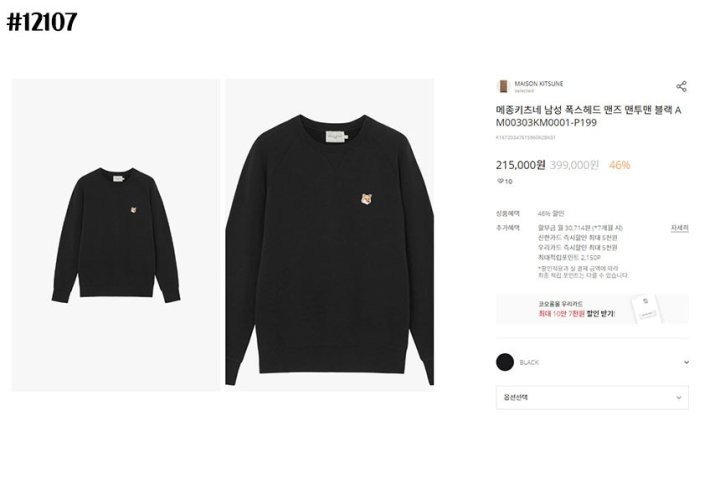Open the small sweatshirt product image
Screen dimensions: 720x493
pyautogui.click(x=115, y=235)
